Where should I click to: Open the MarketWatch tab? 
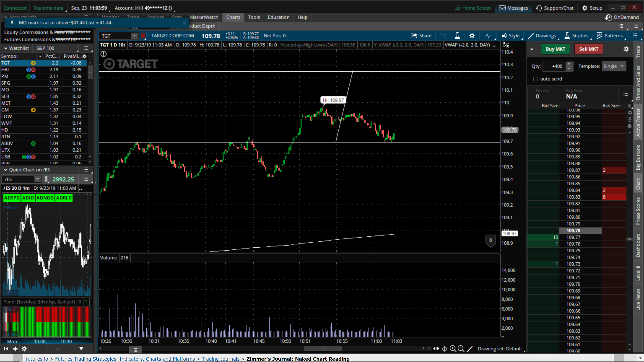204,17
